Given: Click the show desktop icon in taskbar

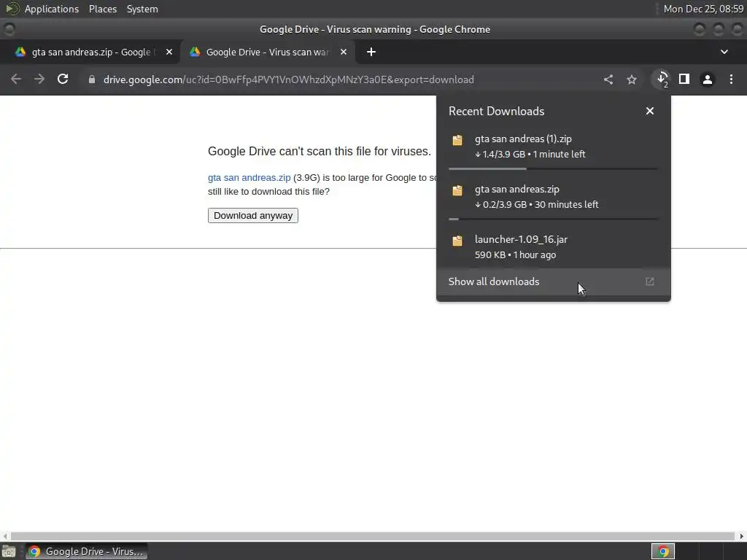Looking at the screenshot, I should click(x=9, y=551).
